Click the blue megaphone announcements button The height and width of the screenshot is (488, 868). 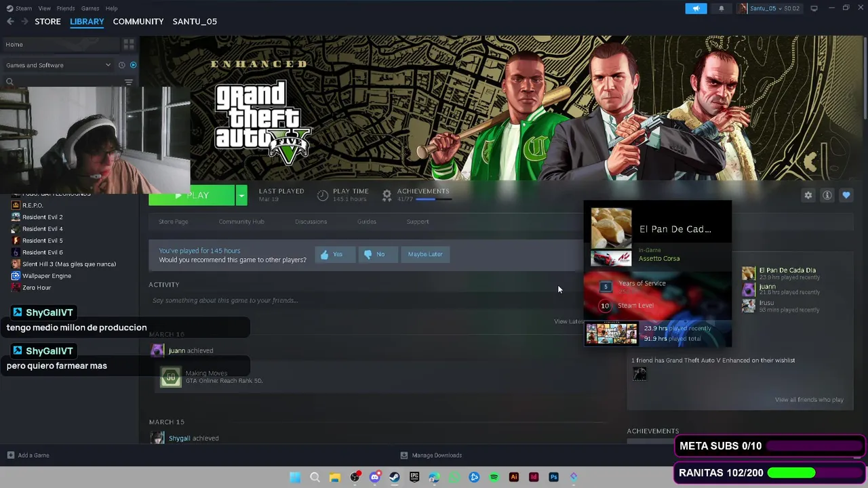[x=696, y=8]
